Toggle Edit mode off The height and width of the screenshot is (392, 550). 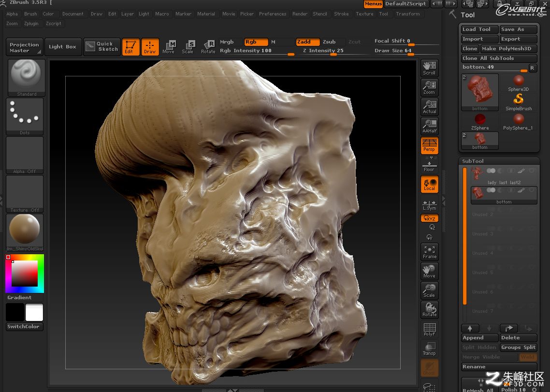130,47
